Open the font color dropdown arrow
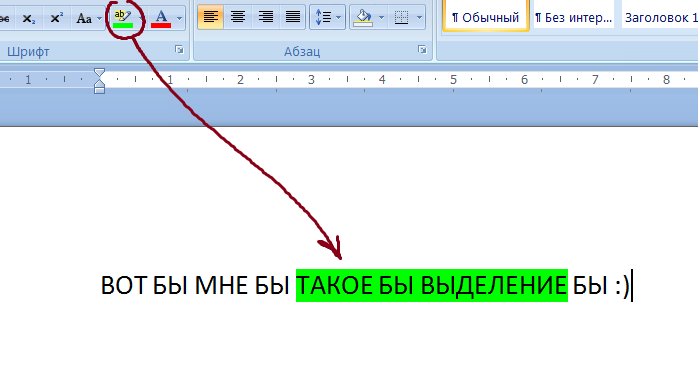 (x=179, y=18)
